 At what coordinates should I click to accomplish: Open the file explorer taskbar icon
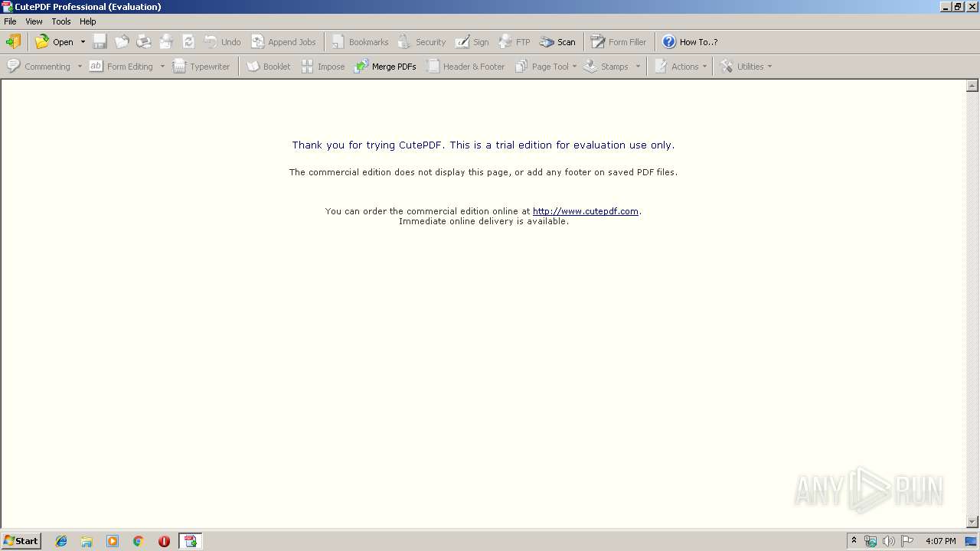[87, 541]
